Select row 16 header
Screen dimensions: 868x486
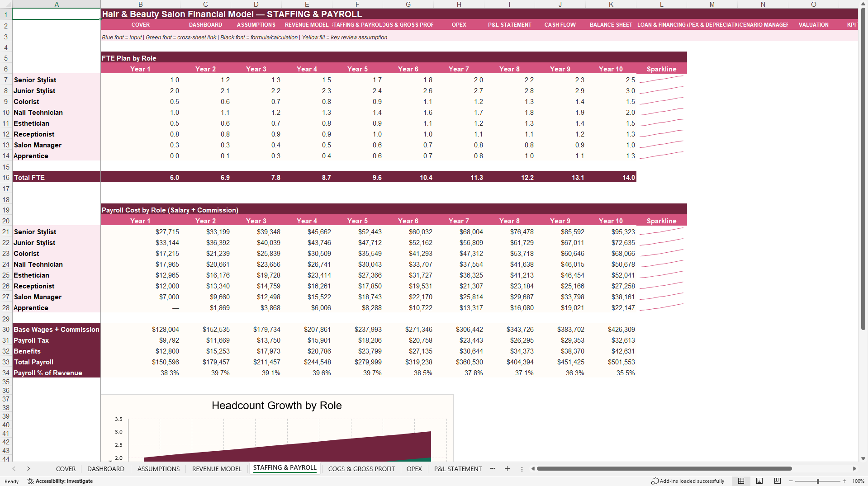[x=6, y=178]
